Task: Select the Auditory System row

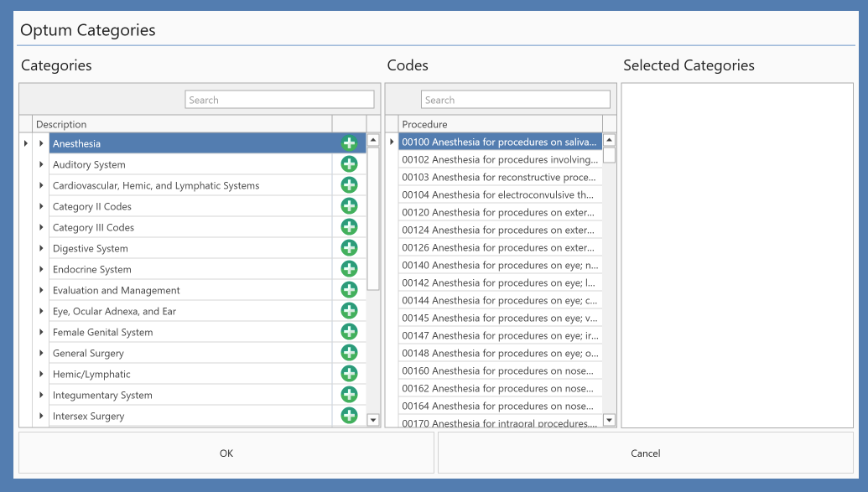Action: tap(190, 164)
